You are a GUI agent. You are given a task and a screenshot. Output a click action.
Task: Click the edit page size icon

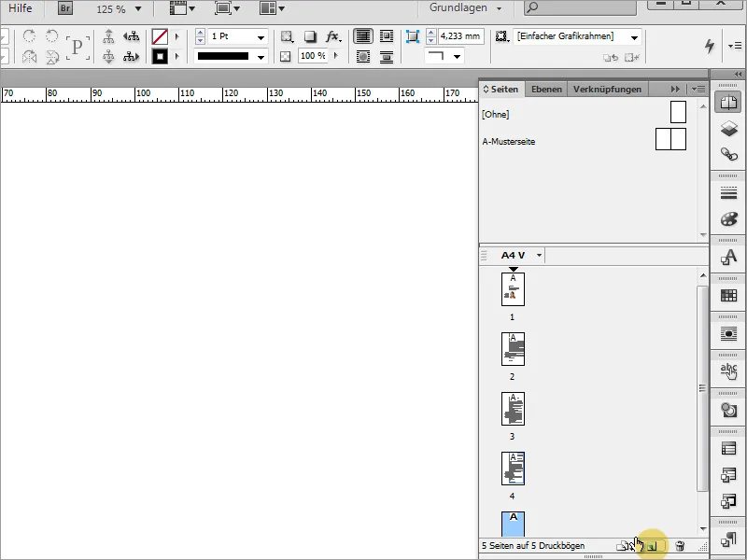pyautogui.click(x=624, y=546)
